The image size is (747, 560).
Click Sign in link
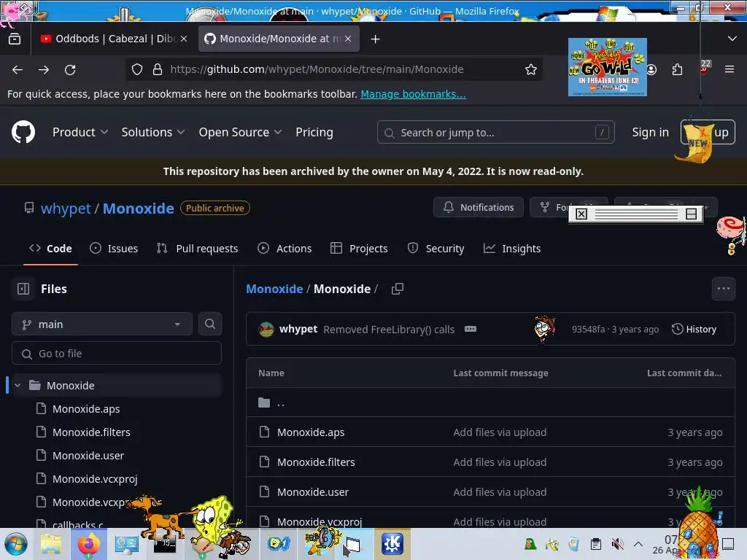pyautogui.click(x=650, y=132)
